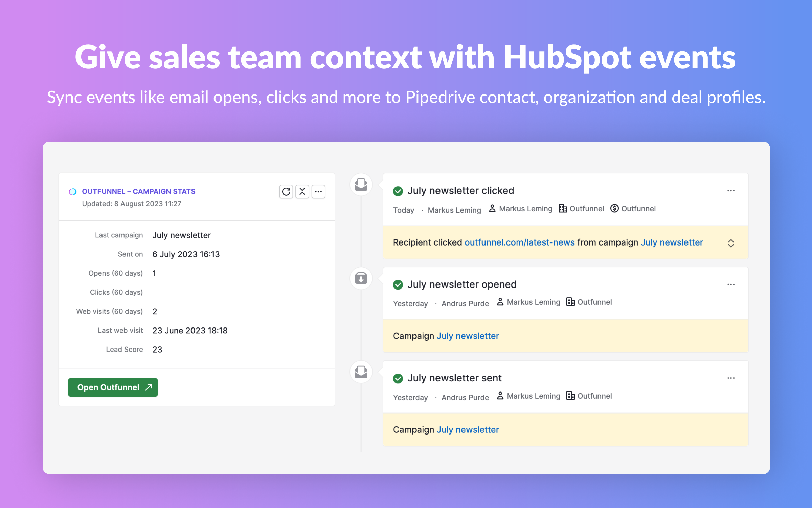This screenshot has height=508, width=812.
Task: Click the email icon beside July newsletter clicked
Action: coord(361,185)
